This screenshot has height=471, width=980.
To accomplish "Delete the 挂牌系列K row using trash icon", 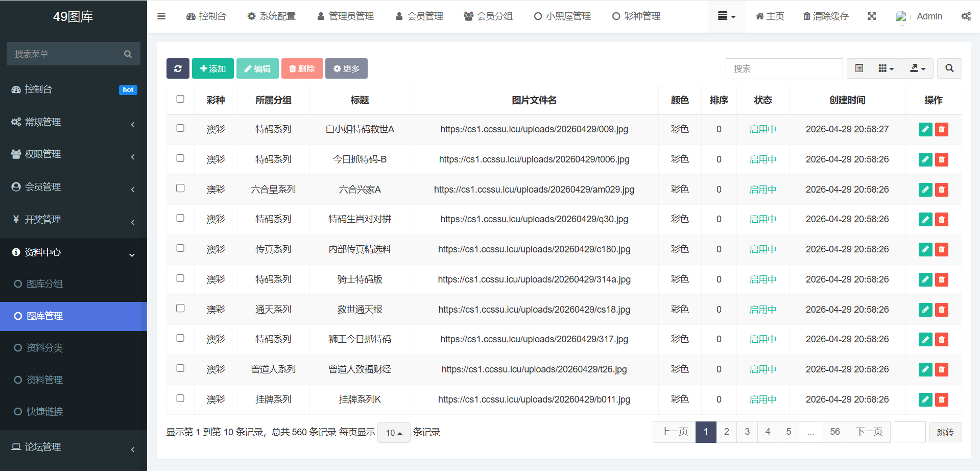I will [942, 399].
